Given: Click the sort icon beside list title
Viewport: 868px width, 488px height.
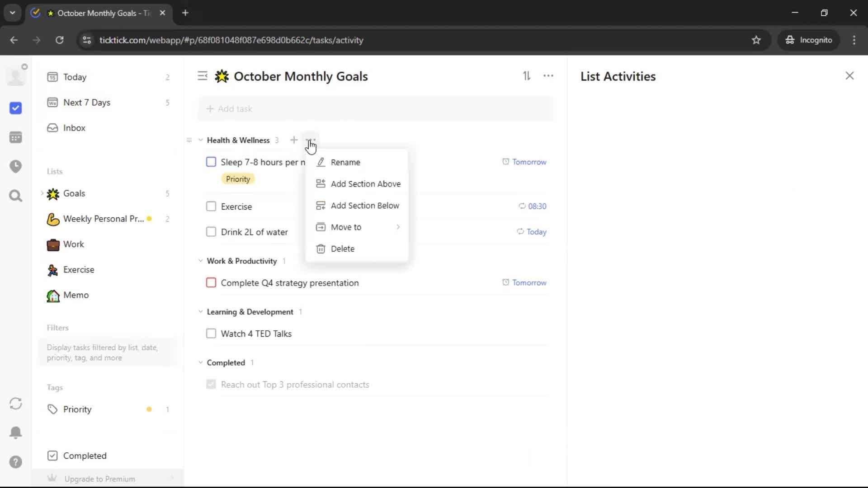Looking at the screenshot, I should 527,76.
